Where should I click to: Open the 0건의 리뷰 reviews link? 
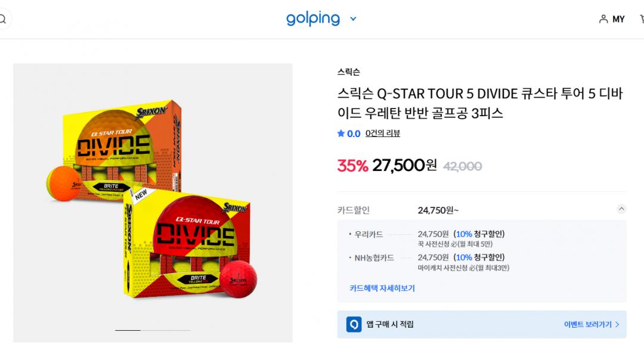[383, 133]
